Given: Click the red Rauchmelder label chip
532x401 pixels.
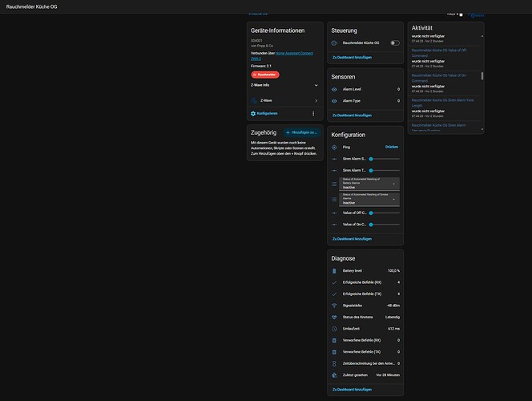Looking at the screenshot, I should (265, 75).
